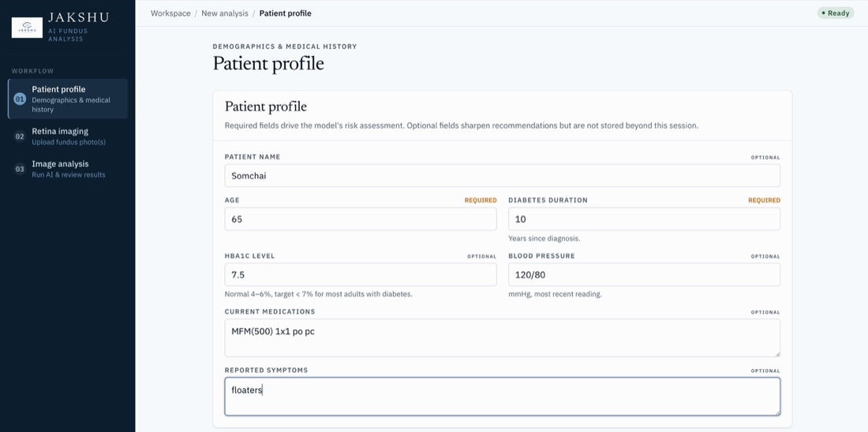Focus the Age input field
Screen dimensions: 868x432
361,219
